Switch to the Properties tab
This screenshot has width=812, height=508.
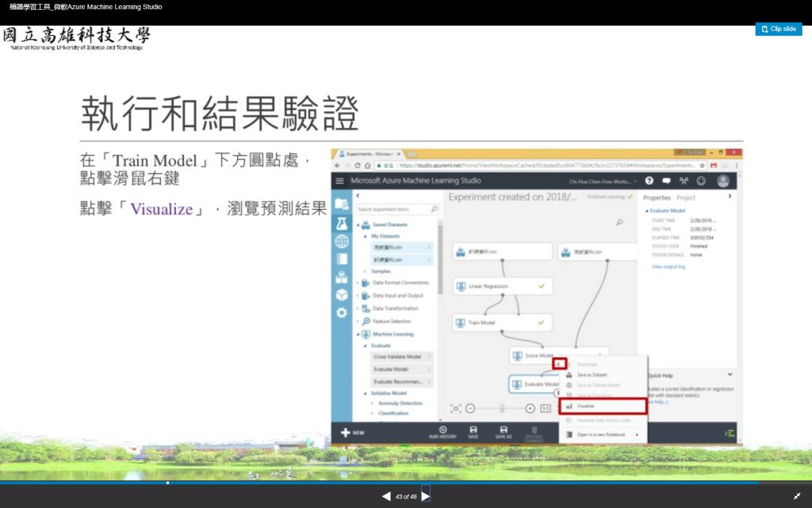[x=656, y=198]
